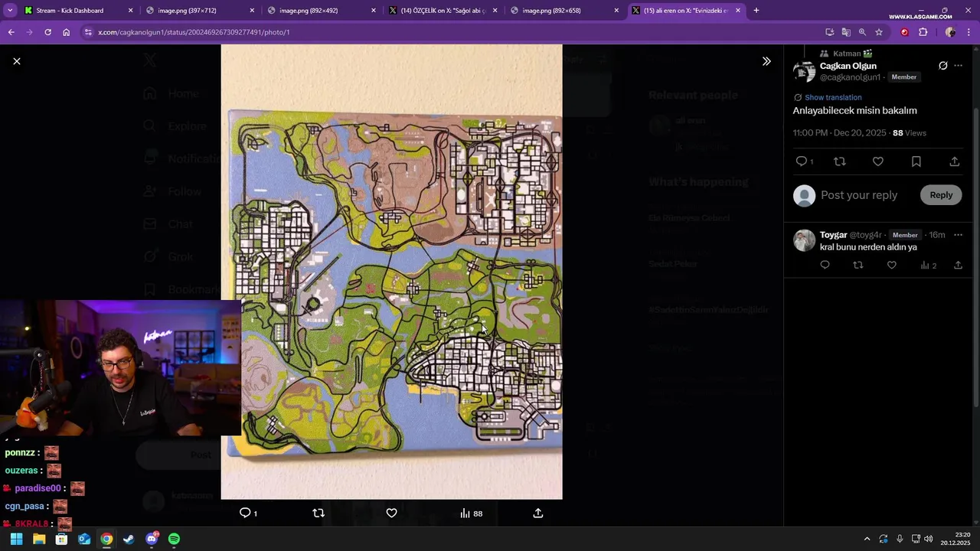Open the Cagkan Olgun profile name link
980x551 pixels.
pos(848,66)
